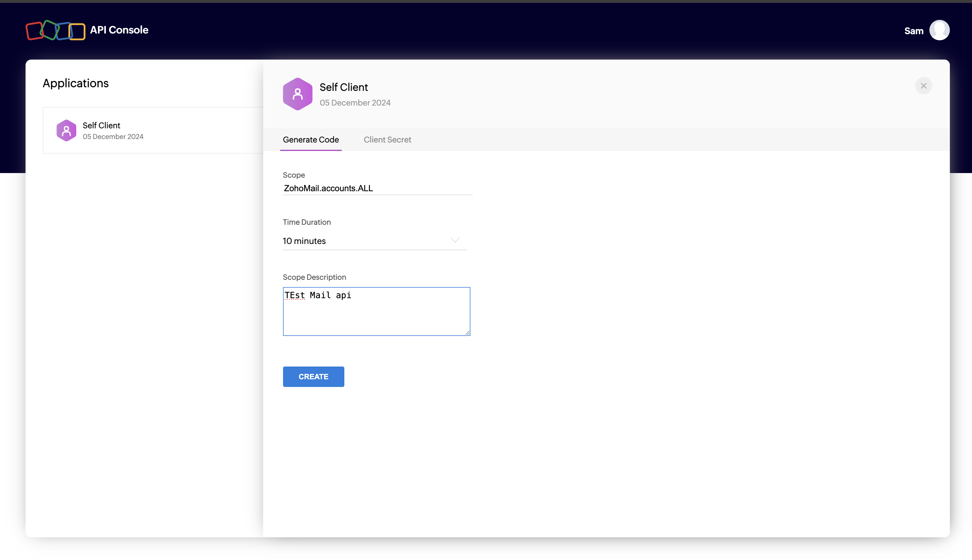Click the Self Client heading in panel
The image size is (972, 560).
tap(343, 87)
